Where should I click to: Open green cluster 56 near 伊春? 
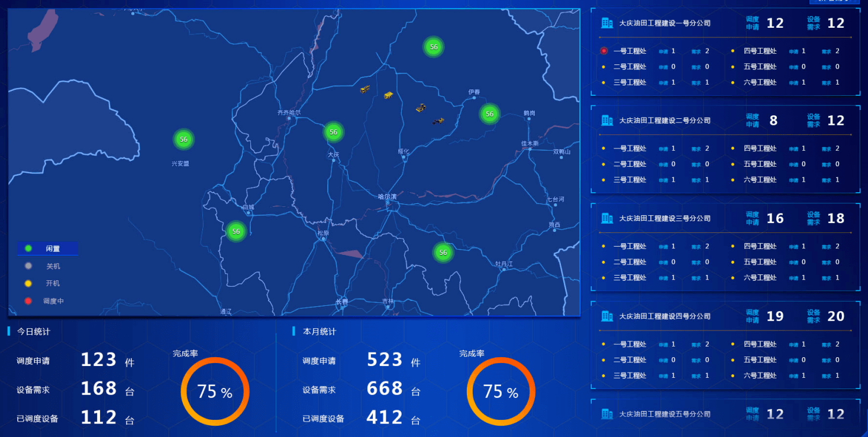[489, 114]
